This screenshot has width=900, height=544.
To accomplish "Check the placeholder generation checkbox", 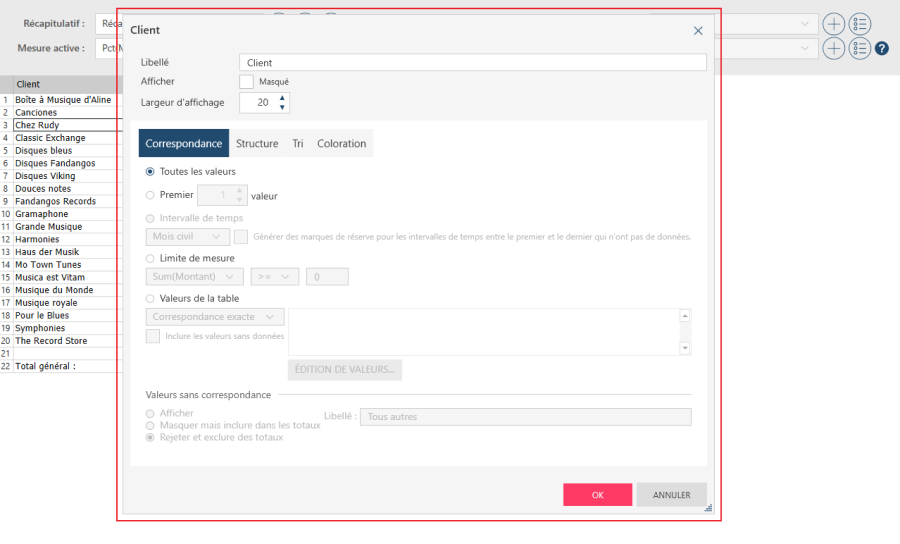I will (241, 236).
